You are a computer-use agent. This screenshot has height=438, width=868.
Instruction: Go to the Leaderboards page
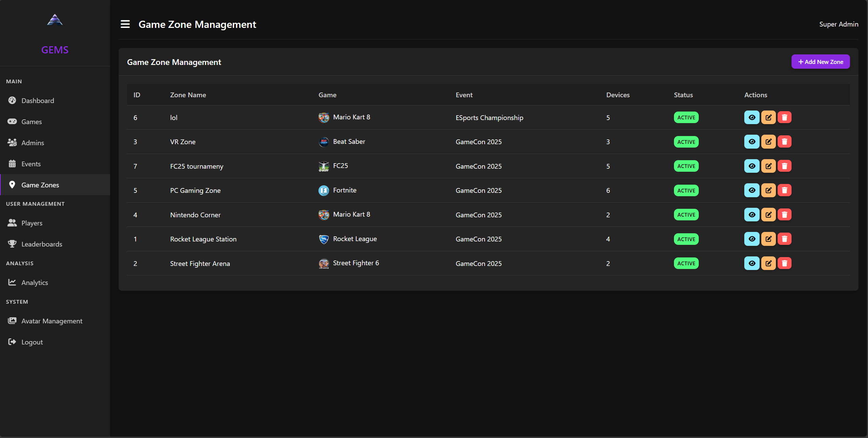41,244
